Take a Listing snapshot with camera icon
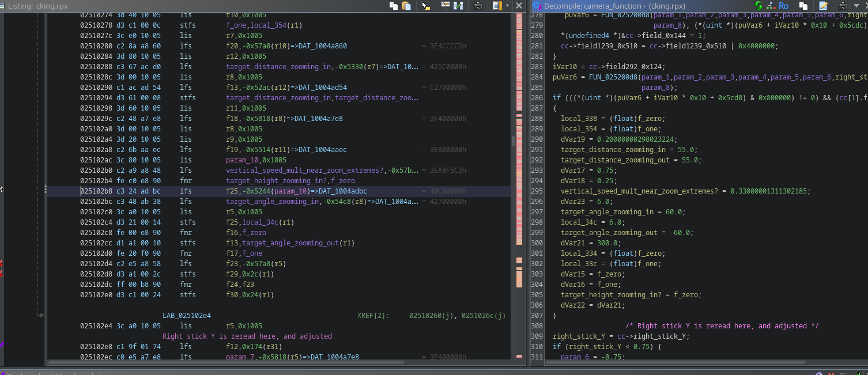This screenshot has height=375, width=868. click(478, 6)
